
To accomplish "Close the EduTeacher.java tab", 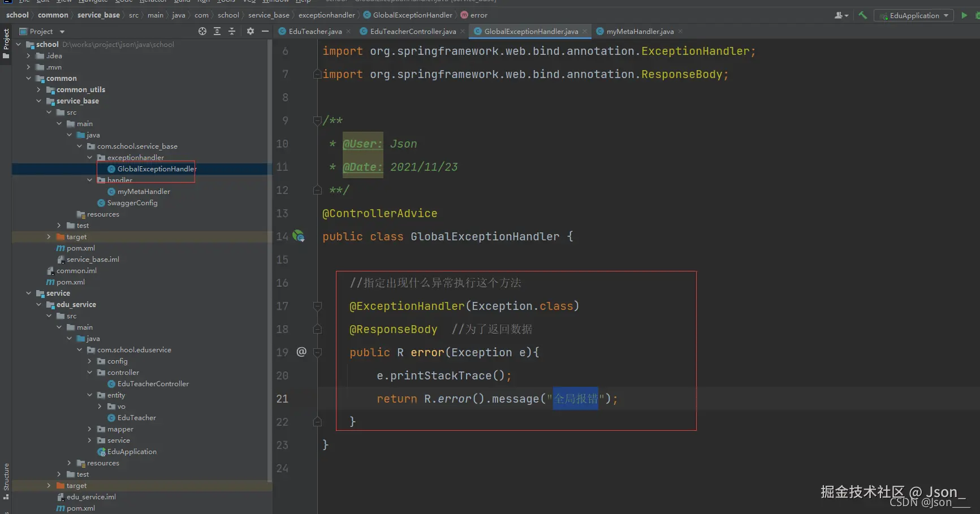I will [x=348, y=32].
